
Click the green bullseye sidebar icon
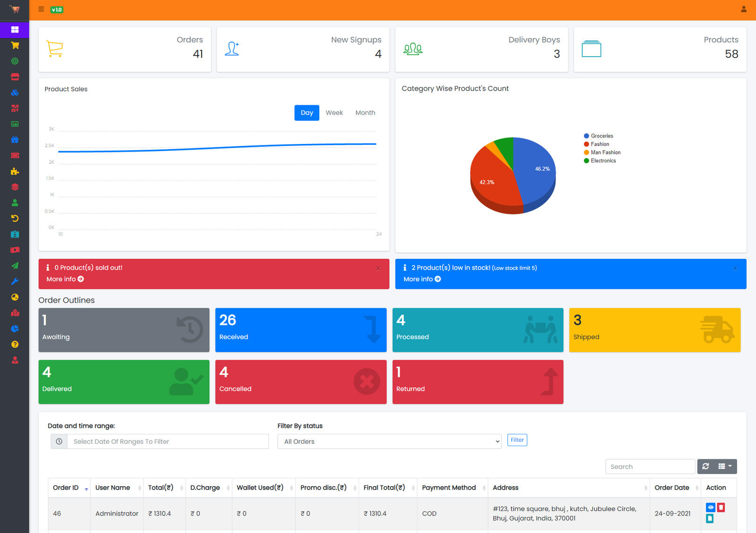(15, 61)
